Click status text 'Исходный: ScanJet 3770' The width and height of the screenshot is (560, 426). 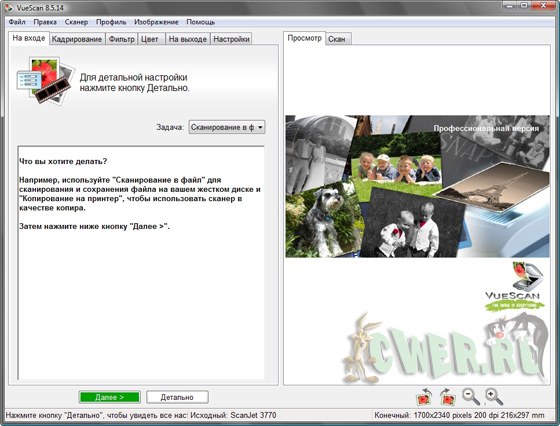tap(233, 415)
